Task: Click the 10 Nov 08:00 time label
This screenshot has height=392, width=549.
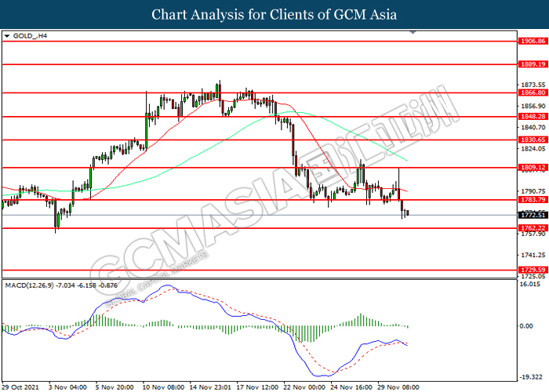Action: pos(163,387)
